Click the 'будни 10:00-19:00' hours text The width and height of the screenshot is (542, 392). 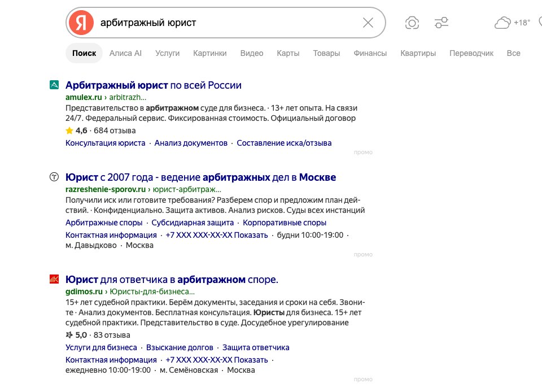click(x=310, y=235)
